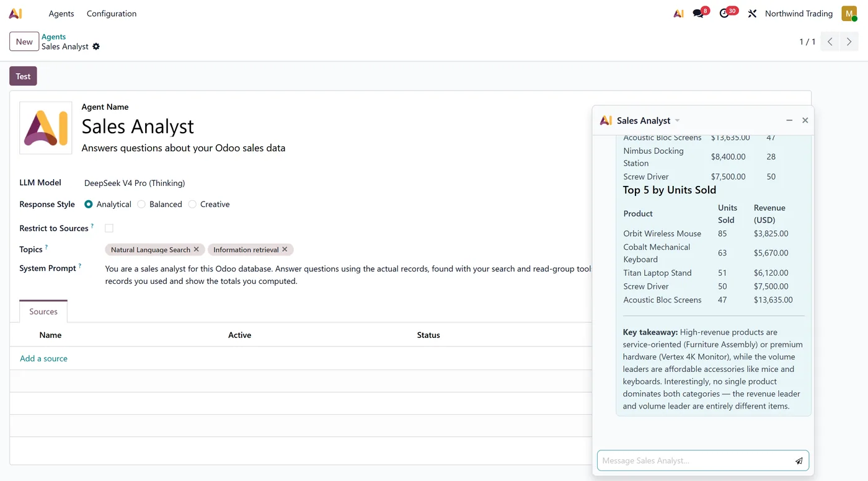Click the gear icon next to Sales Analyst breadcrumb
Screen dimensions: 868x481
96,46
